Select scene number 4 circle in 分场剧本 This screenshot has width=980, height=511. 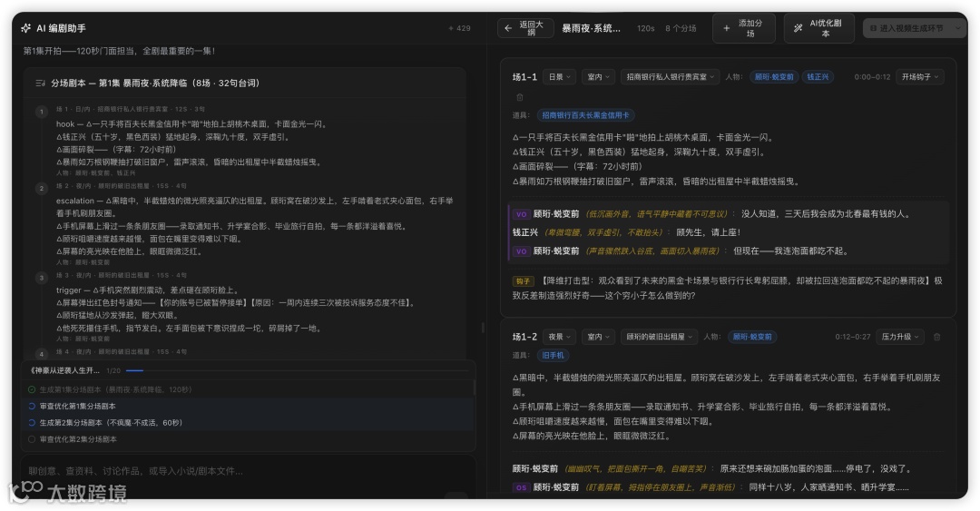tap(42, 353)
